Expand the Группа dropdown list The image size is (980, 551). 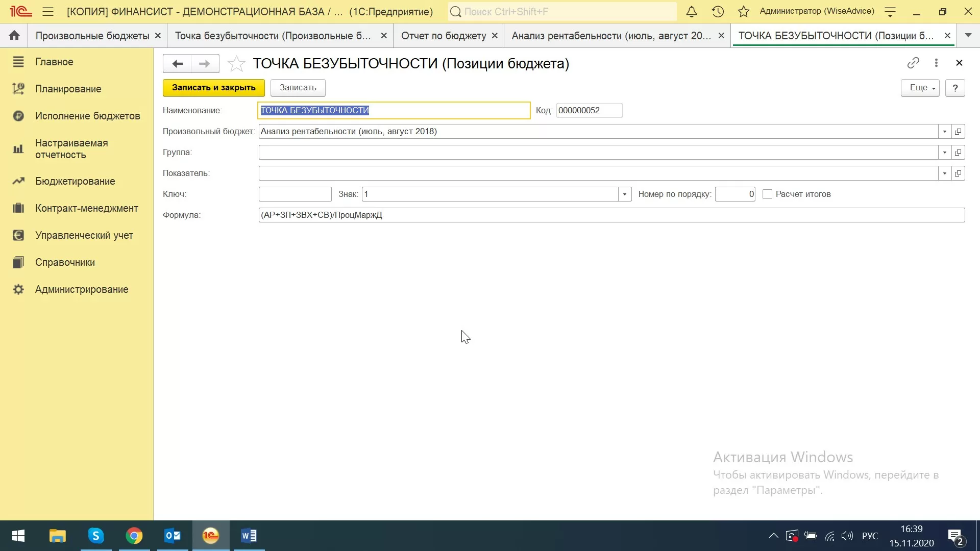944,153
